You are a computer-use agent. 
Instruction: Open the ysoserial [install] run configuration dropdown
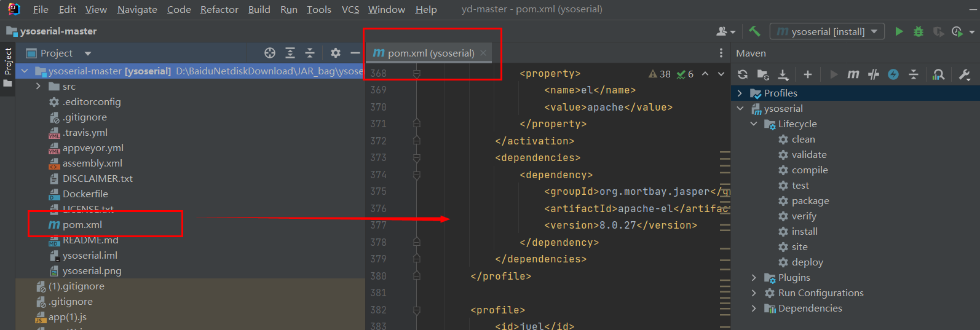[827, 31]
